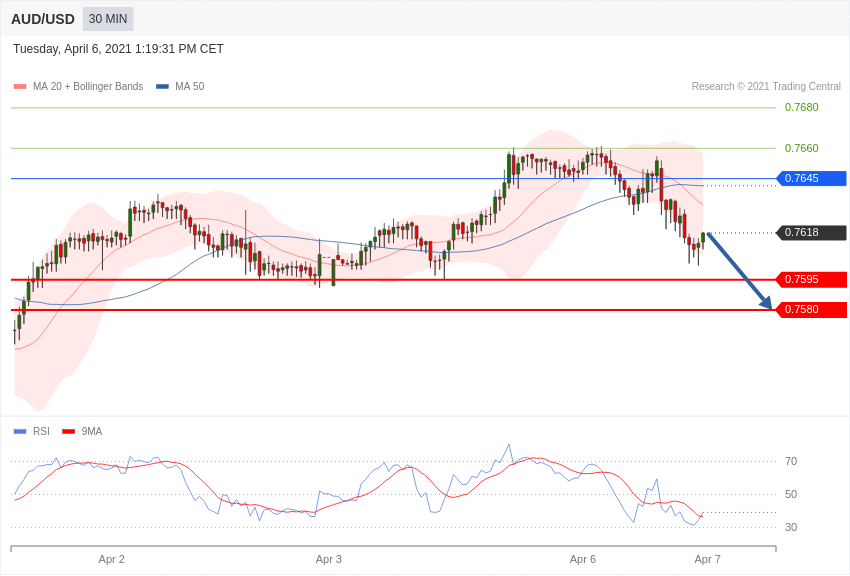850x576 pixels.
Task: Click the 'Apr 2' date axis label
Action: click(x=112, y=559)
